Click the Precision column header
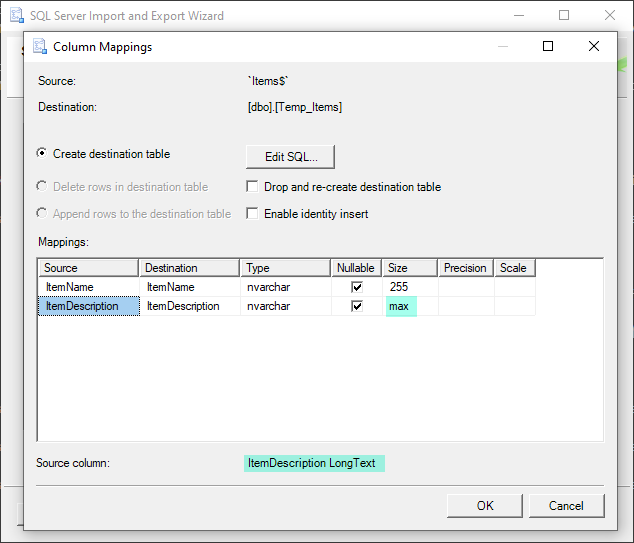The height and width of the screenshot is (543, 634). pos(466,268)
